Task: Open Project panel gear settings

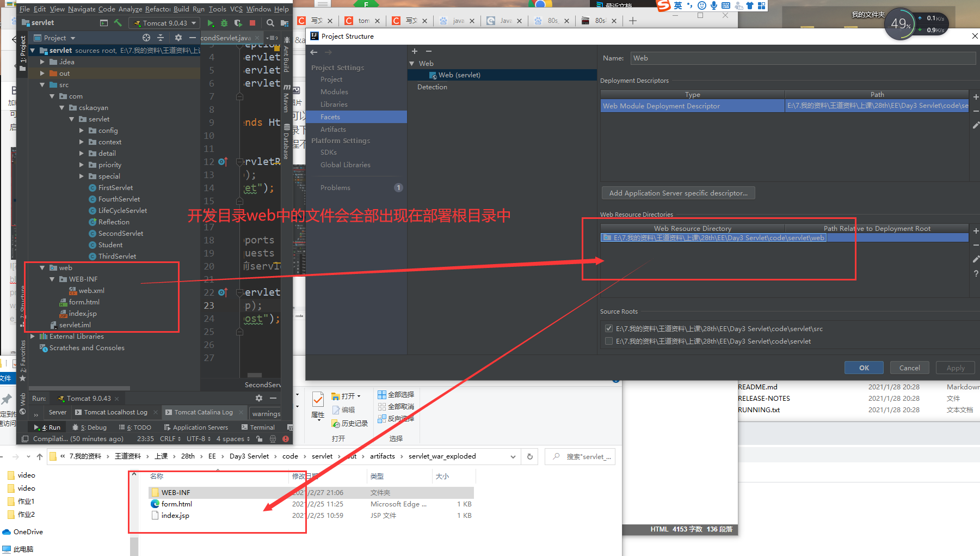Action: pos(178,38)
